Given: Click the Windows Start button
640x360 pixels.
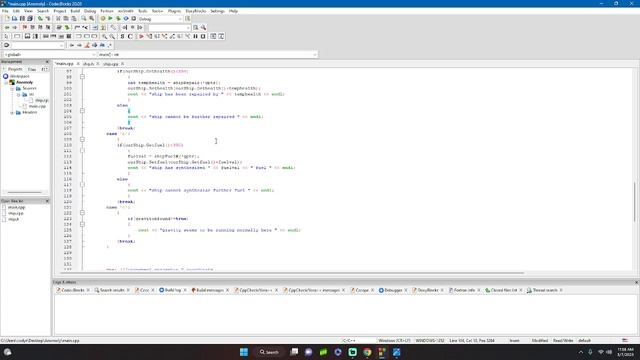Looking at the screenshot, I should point(244,352).
